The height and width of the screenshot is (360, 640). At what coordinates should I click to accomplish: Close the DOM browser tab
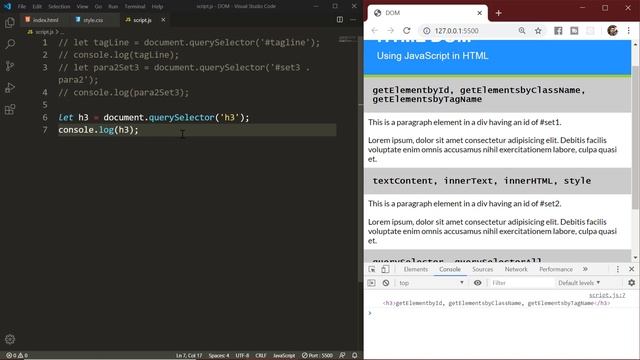point(480,13)
